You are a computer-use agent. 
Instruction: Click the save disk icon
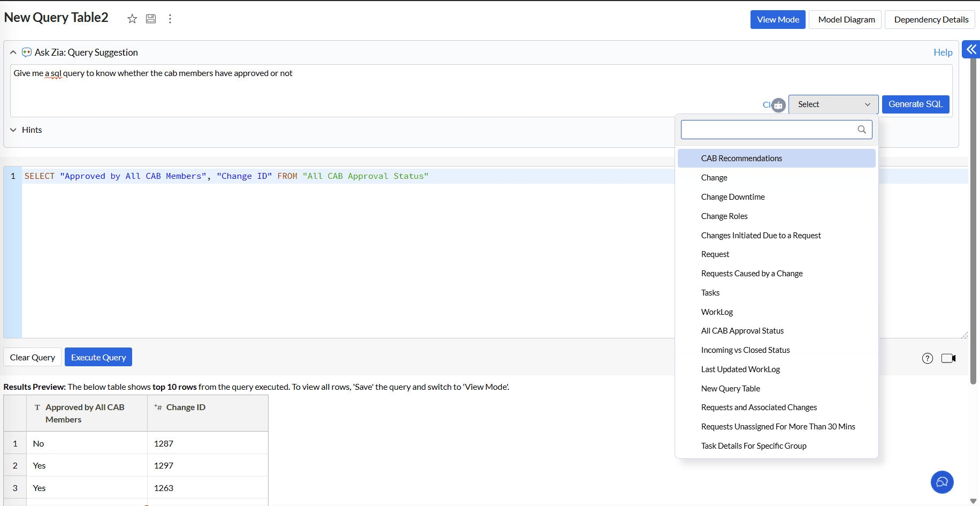tap(151, 19)
